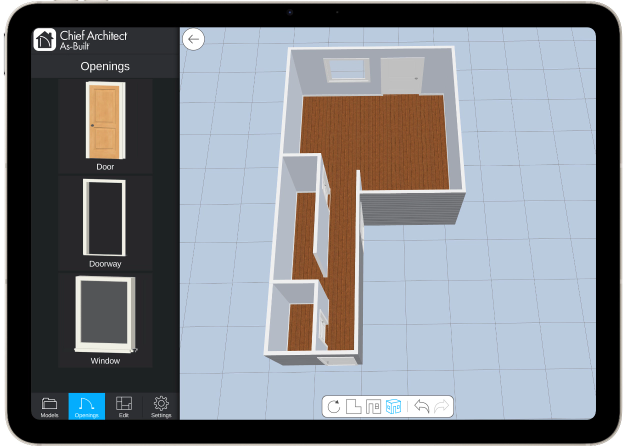This screenshot has width=627, height=446.
Task: Click the Chief Architect house logo
Action: (x=44, y=40)
